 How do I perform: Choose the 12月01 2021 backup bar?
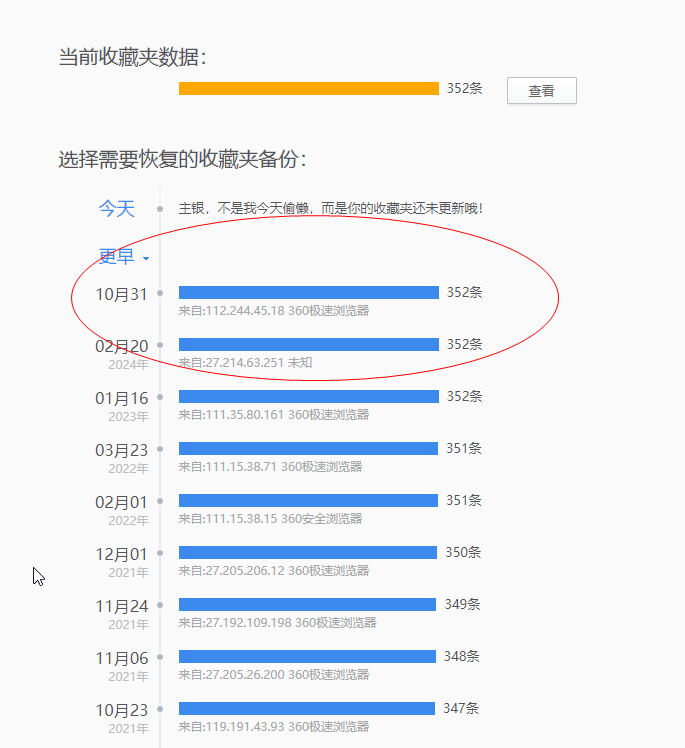pyautogui.click(x=308, y=553)
